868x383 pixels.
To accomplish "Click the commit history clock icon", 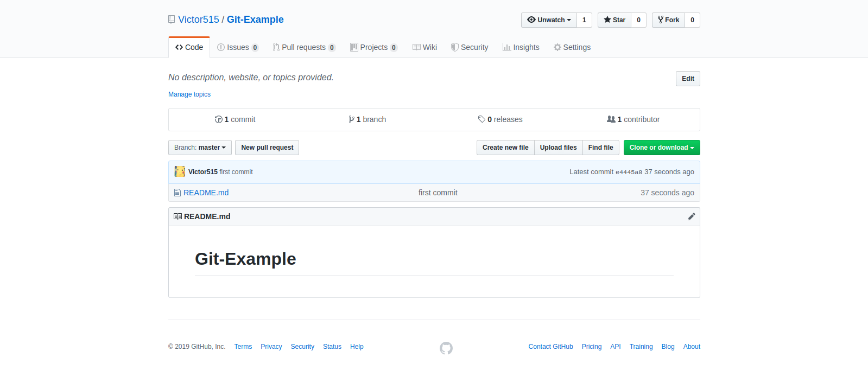I will click(x=218, y=119).
